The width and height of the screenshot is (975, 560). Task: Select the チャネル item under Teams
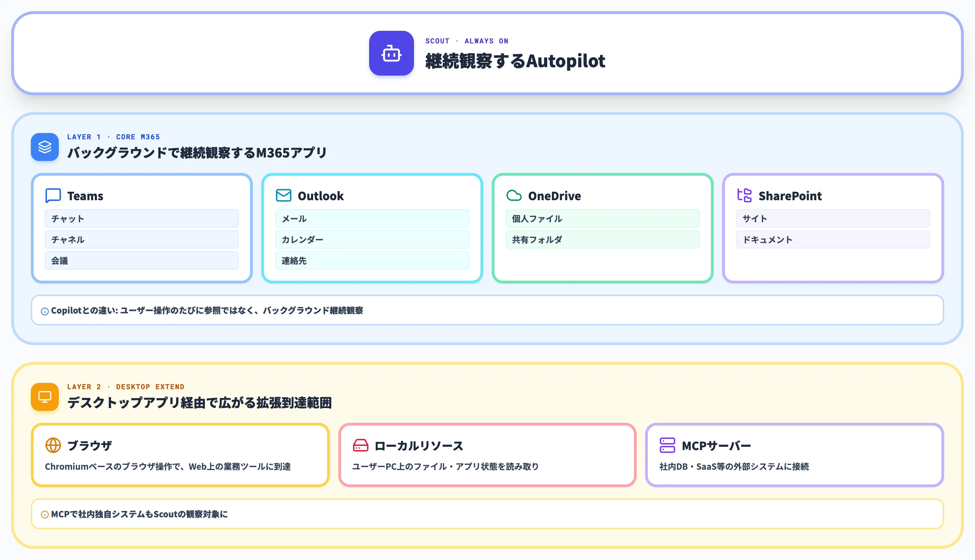(141, 240)
